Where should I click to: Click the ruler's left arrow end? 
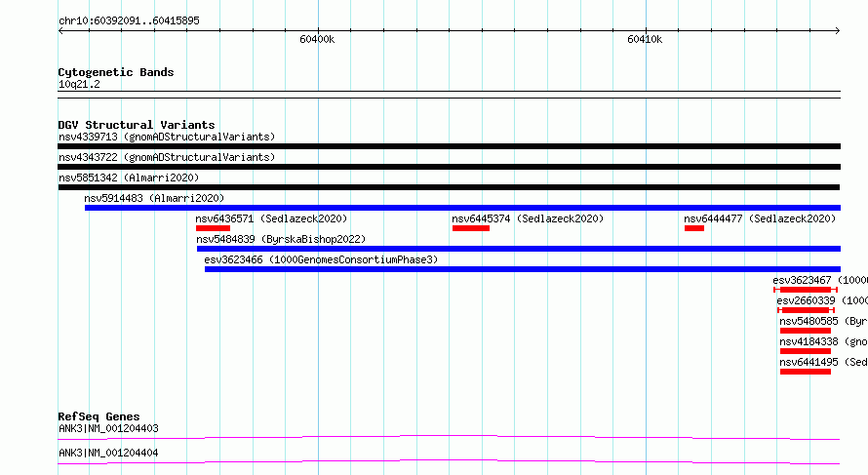pyautogui.click(x=60, y=31)
